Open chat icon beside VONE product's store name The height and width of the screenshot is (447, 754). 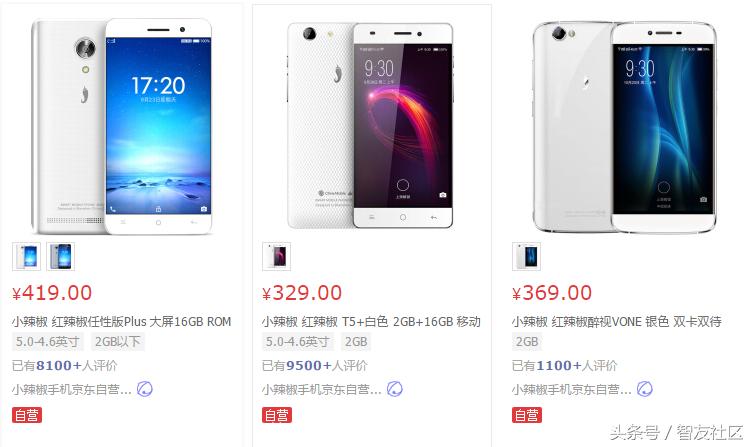point(645,389)
